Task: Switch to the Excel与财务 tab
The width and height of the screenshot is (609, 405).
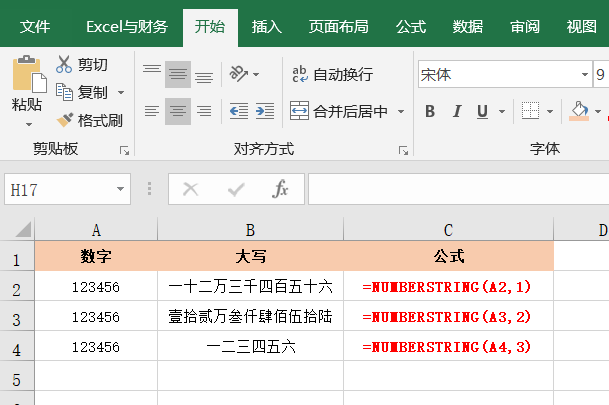Action: pos(127,27)
